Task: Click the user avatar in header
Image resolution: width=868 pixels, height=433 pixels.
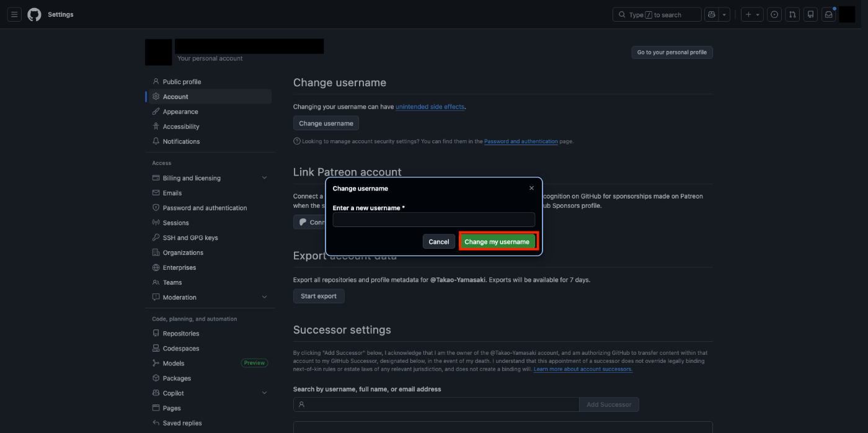Action: [847, 14]
